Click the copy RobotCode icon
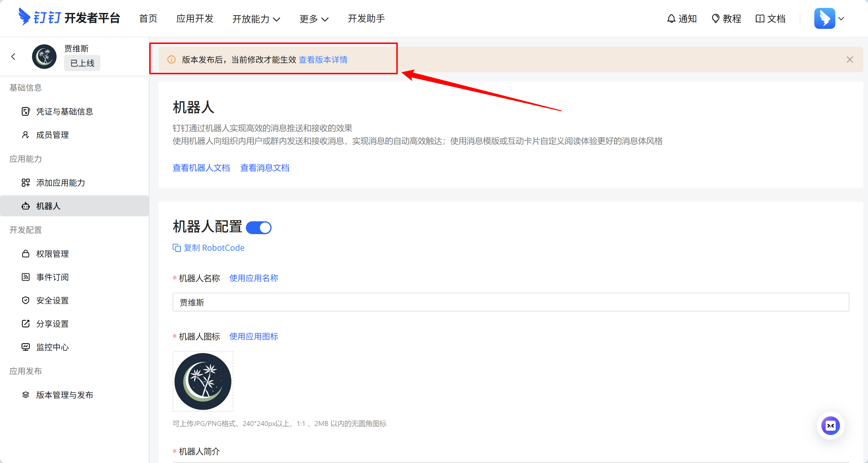Viewport: 868px width, 463px height. 176,248
